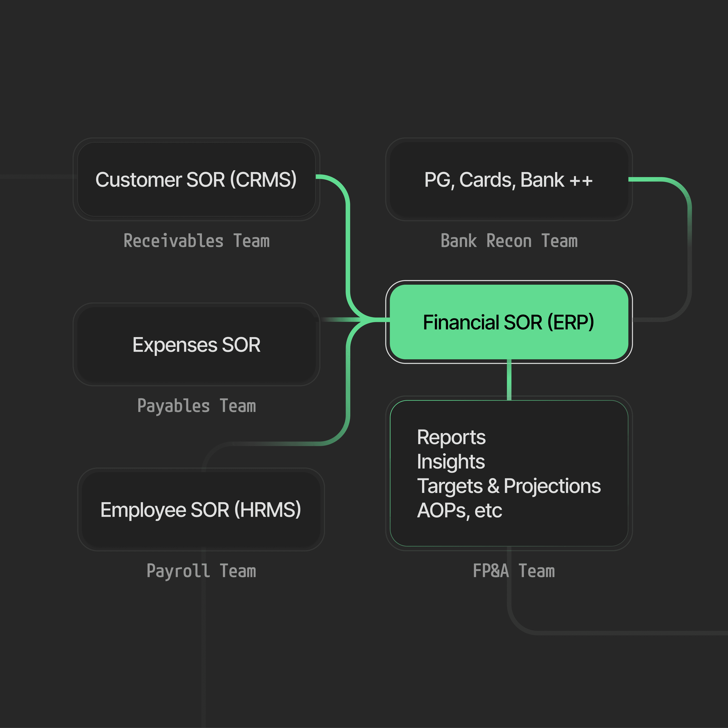The height and width of the screenshot is (728, 728).
Task: Select the PG, Cards, Bank ++ node
Action: click(x=509, y=179)
